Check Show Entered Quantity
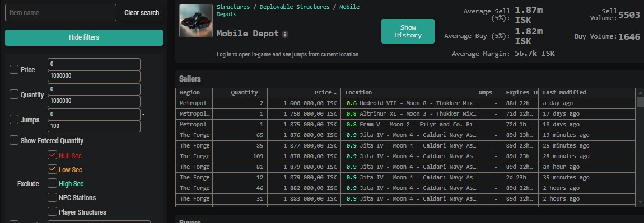The height and width of the screenshot is (223, 644). pos(14,140)
